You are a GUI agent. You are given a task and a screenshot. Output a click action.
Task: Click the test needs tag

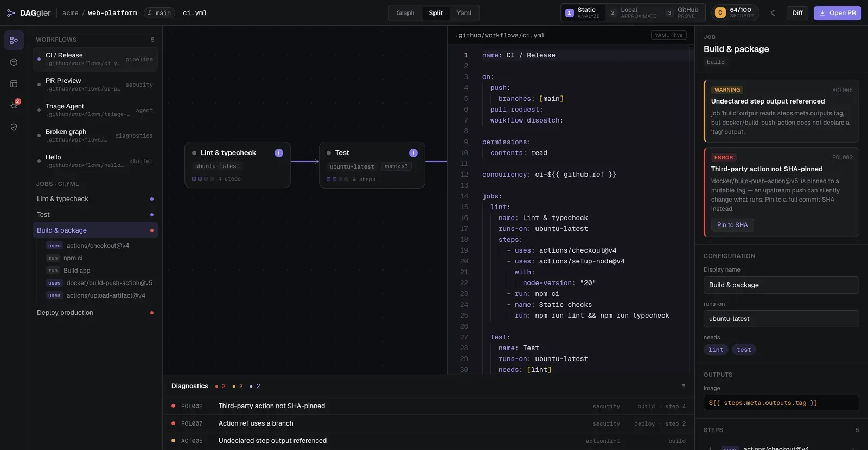(x=744, y=350)
